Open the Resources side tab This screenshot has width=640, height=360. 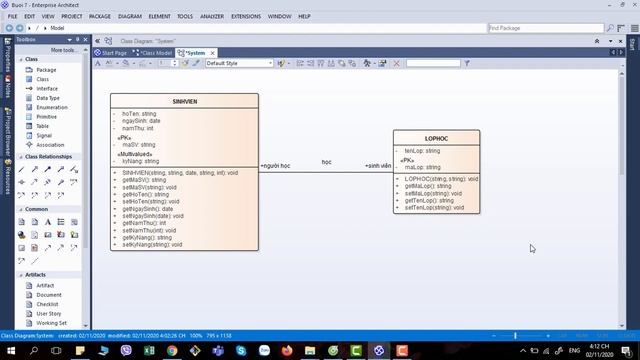(x=7, y=176)
